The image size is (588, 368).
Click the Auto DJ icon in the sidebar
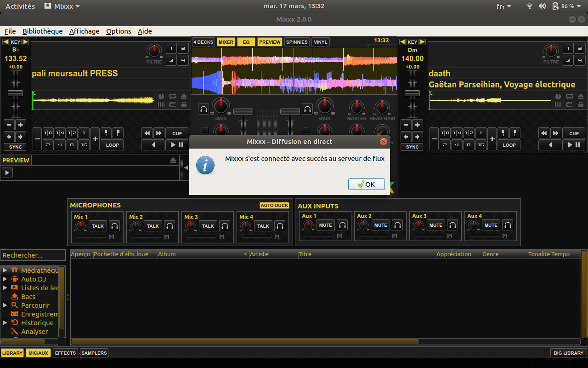pos(14,279)
